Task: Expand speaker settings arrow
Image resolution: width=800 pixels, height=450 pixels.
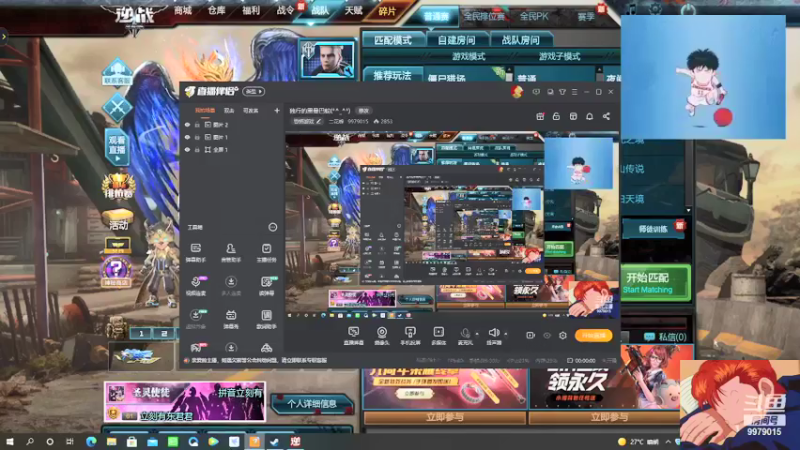Action: (506, 334)
